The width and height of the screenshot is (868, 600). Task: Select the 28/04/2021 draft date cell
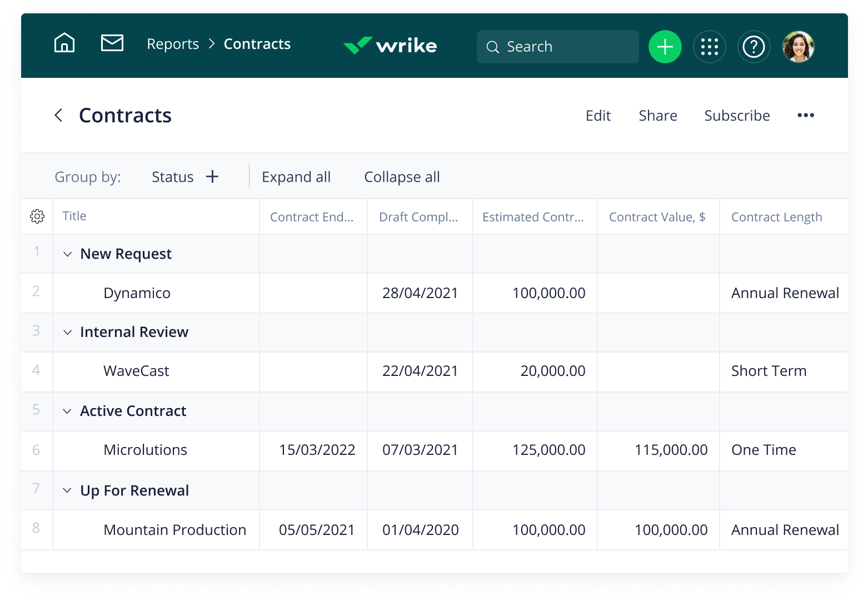tap(420, 293)
